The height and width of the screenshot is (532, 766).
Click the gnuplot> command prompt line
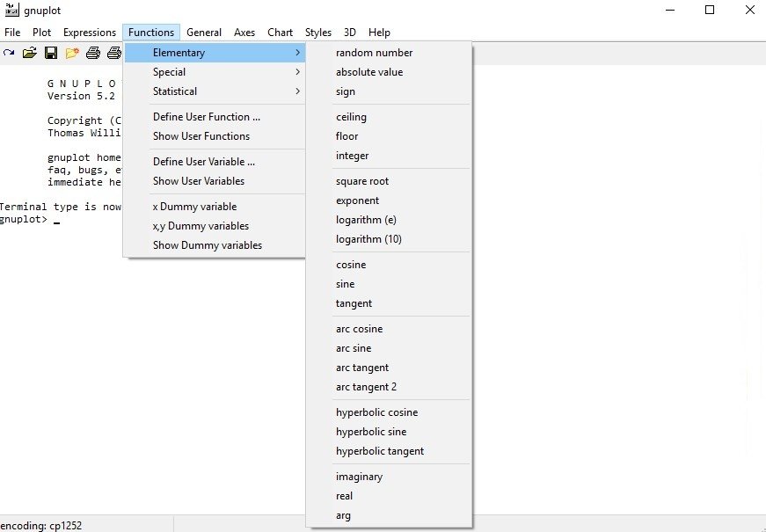coord(30,219)
